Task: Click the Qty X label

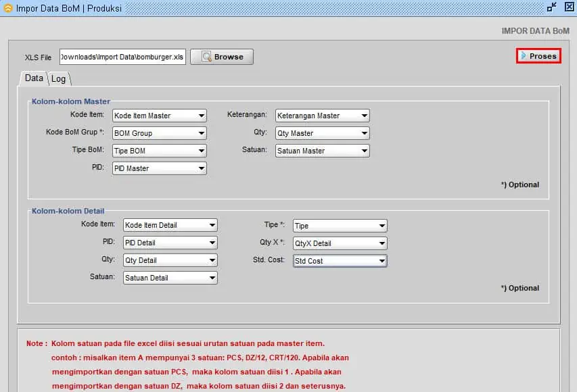Action: (x=272, y=242)
